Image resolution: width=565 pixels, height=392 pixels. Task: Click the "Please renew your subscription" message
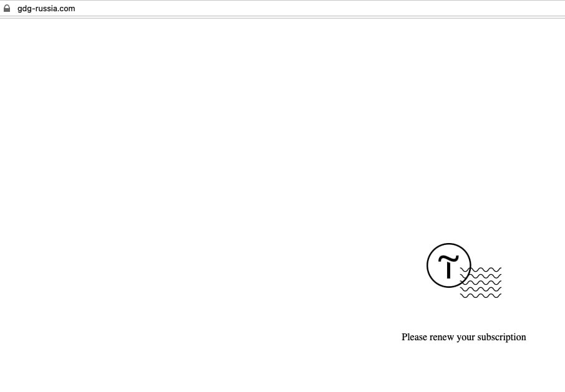464,337
